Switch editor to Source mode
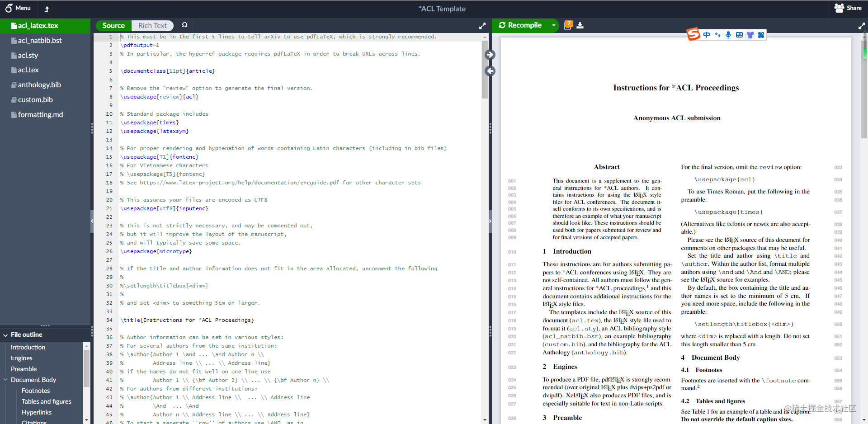This screenshot has height=424, width=868. pyautogui.click(x=113, y=26)
